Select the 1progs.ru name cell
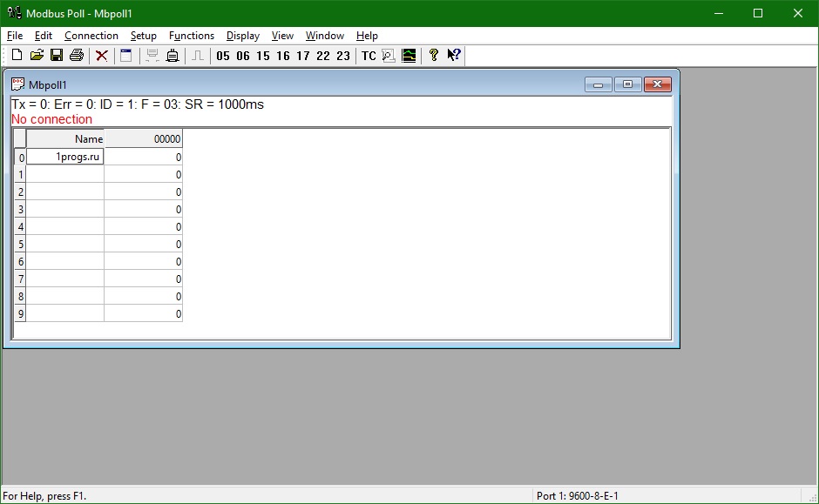The image size is (819, 504). coord(65,157)
